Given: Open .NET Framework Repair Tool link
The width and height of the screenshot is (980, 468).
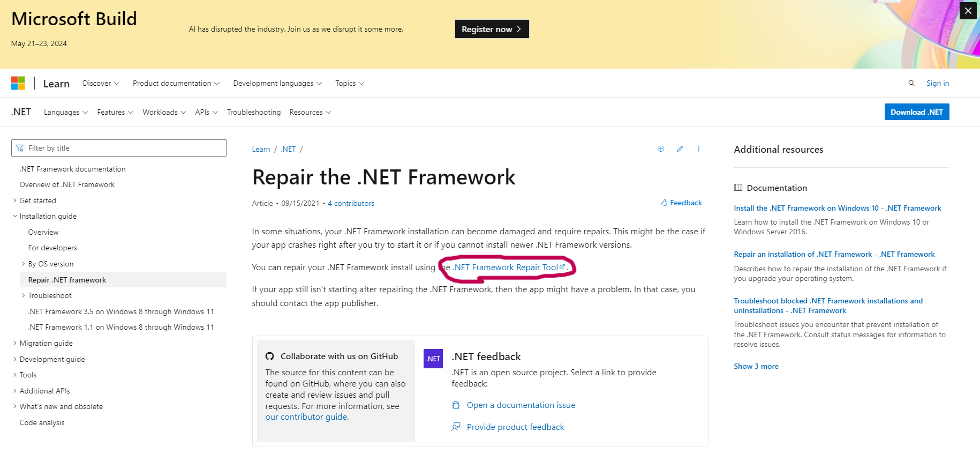Looking at the screenshot, I should [509, 267].
